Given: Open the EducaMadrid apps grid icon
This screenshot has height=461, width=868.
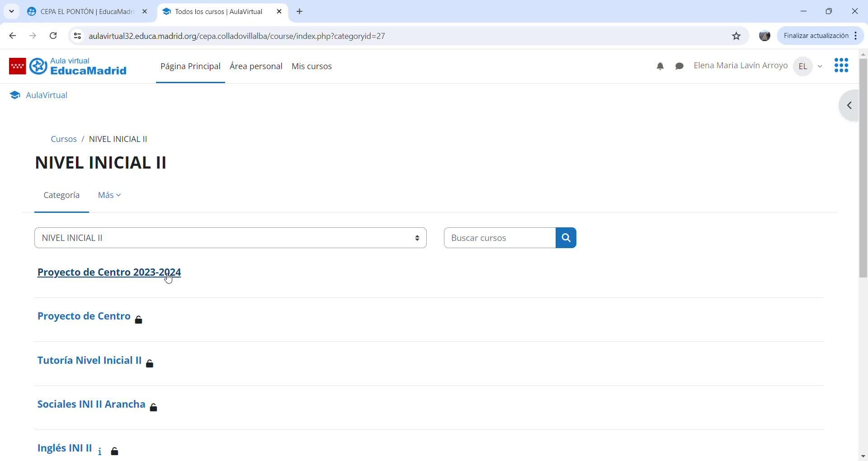Looking at the screenshot, I should (x=841, y=66).
